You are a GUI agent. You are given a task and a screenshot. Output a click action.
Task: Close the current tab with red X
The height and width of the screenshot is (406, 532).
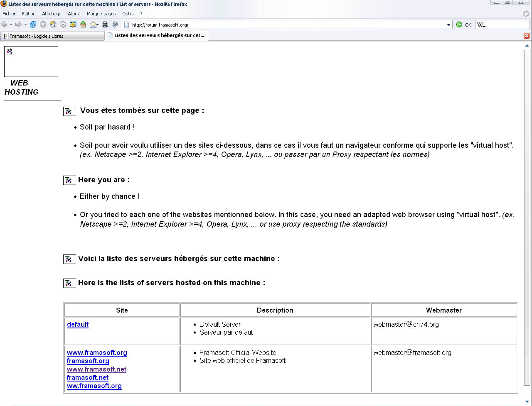pos(527,36)
